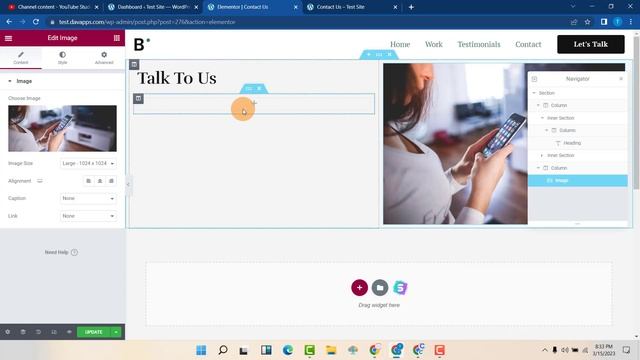Align image to the center
The width and height of the screenshot is (640, 360).
click(100, 181)
